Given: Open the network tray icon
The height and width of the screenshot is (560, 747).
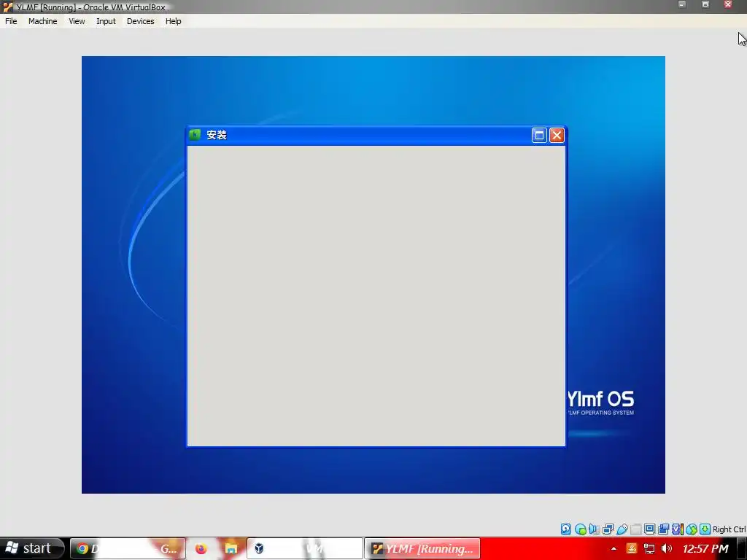Looking at the screenshot, I should (649, 548).
